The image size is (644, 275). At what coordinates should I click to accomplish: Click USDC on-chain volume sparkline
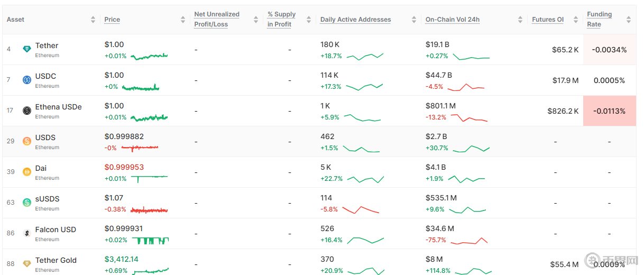click(x=466, y=87)
